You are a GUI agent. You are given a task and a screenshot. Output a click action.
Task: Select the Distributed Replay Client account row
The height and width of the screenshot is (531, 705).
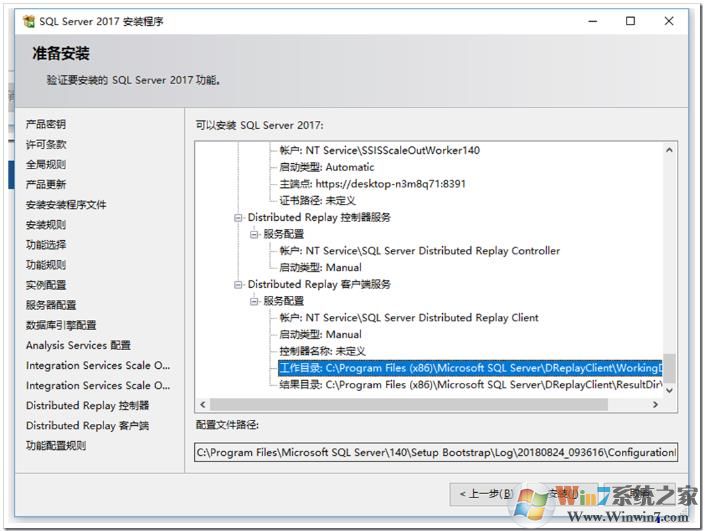click(409, 318)
